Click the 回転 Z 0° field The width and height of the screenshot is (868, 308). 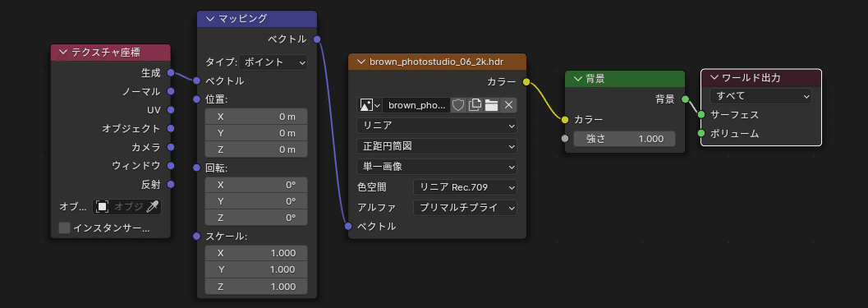point(256,218)
